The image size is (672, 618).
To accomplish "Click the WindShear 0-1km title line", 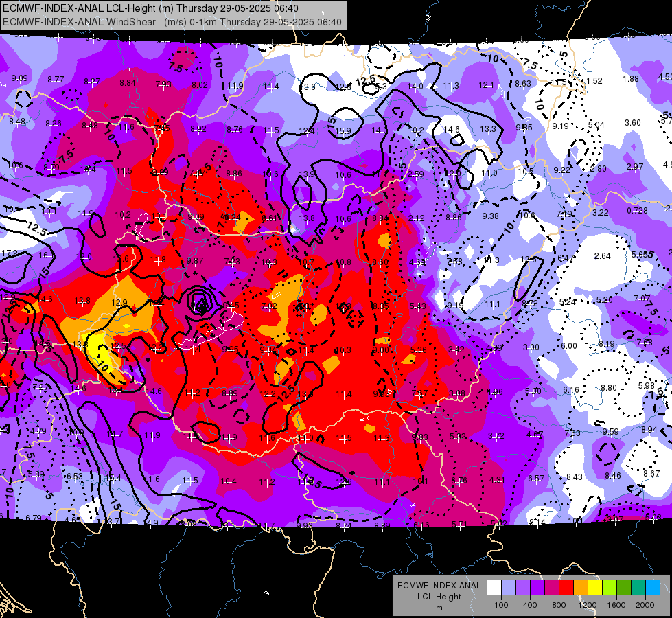I will [x=172, y=22].
